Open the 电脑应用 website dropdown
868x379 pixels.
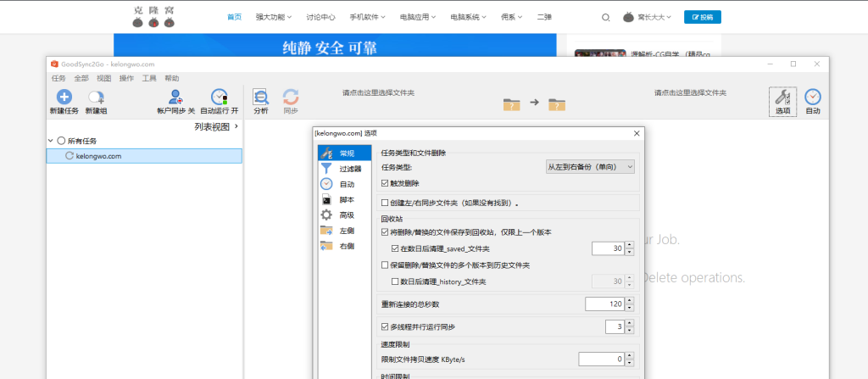pyautogui.click(x=418, y=17)
